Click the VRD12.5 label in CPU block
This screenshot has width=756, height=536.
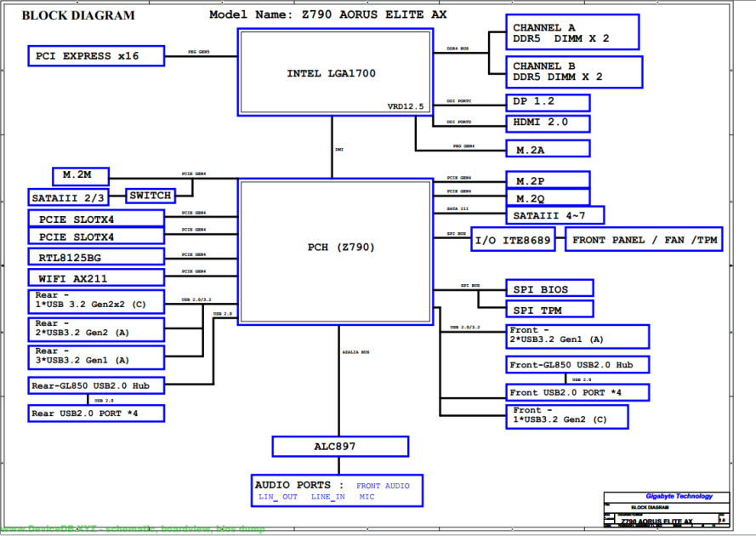pyautogui.click(x=406, y=106)
